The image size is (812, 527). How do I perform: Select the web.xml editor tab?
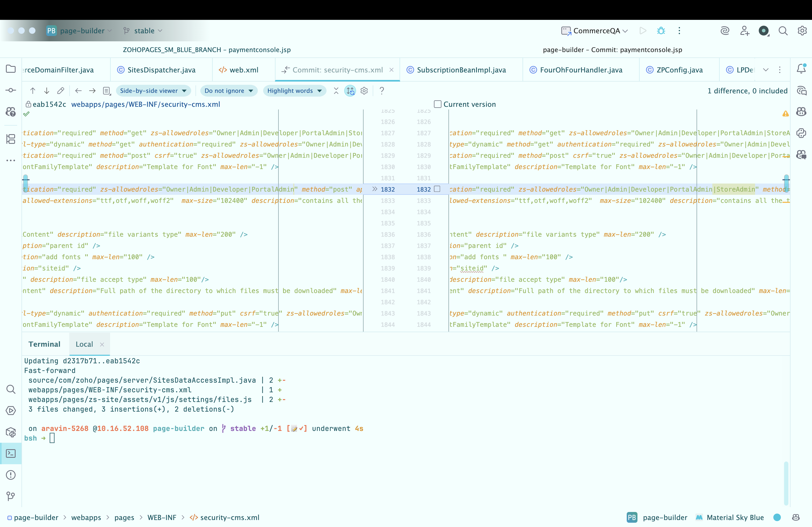(x=244, y=70)
